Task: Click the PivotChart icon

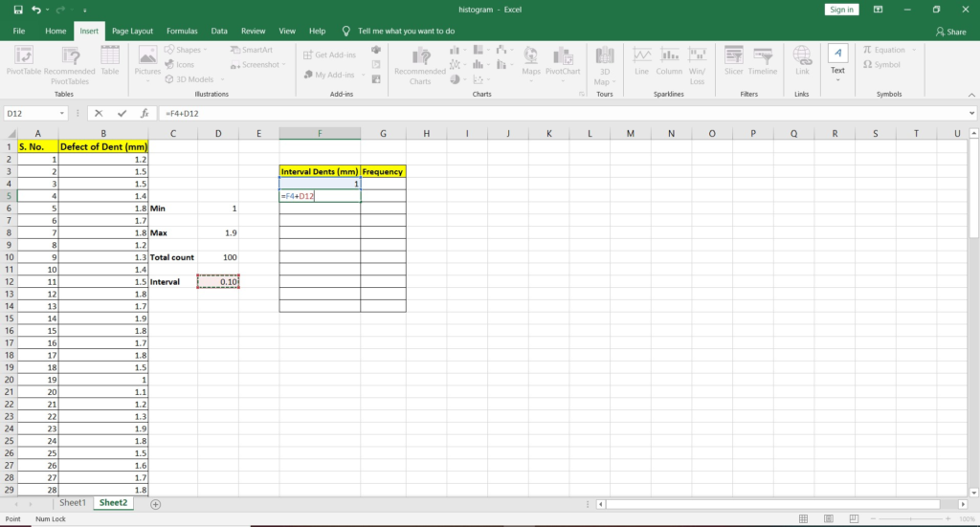Action: point(563,64)
